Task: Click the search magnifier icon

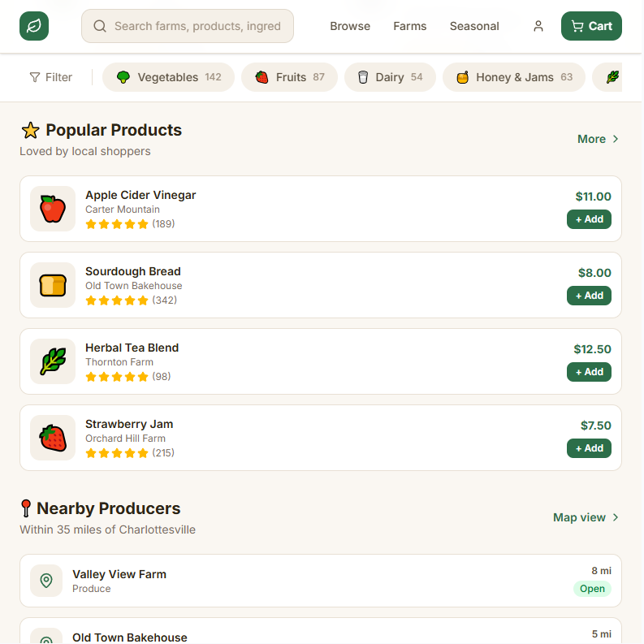Action: pos(100,26)
